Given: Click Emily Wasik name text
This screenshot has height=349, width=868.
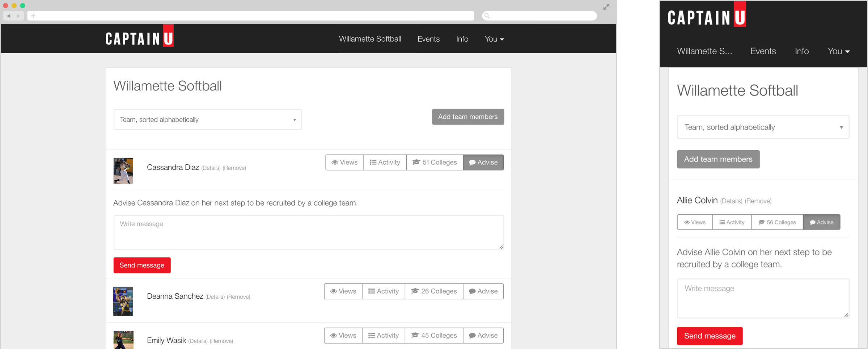Looking at the screenshot, I should click(166, 340).
